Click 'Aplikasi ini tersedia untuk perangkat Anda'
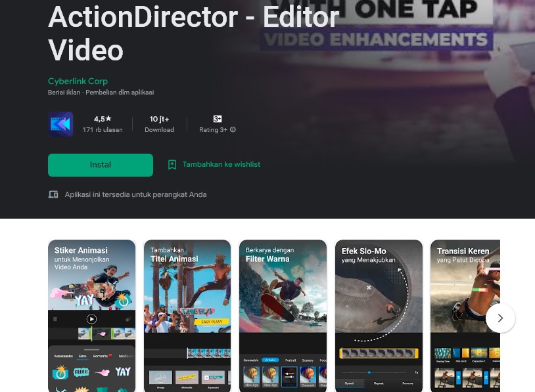Viewport: 535px width, 392px height. pos(136,194)
